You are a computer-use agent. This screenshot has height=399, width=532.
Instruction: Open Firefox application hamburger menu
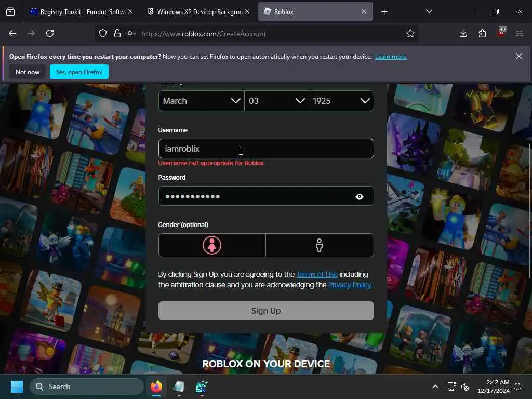[x=520, y=34]
